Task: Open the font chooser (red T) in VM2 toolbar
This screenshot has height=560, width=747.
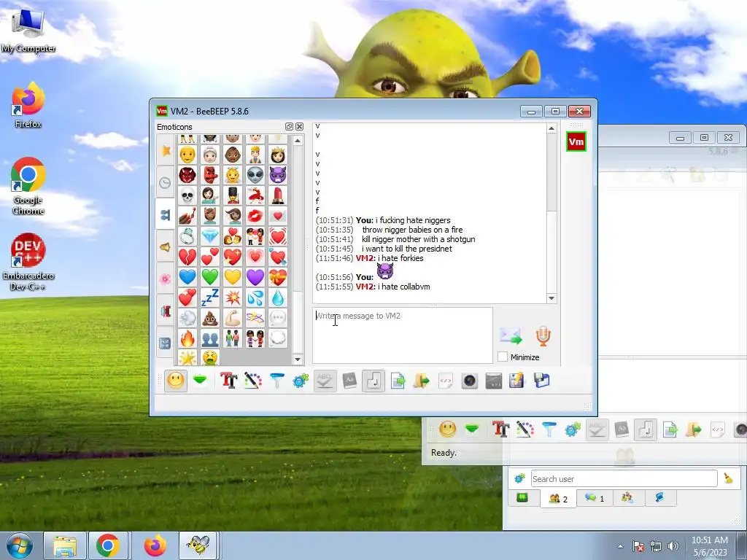Action: pos(228,381)
